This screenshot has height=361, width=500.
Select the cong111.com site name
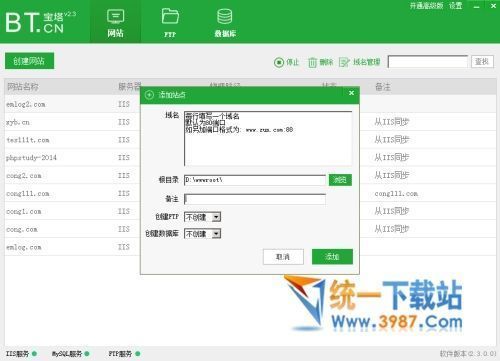tap(28, 194)
